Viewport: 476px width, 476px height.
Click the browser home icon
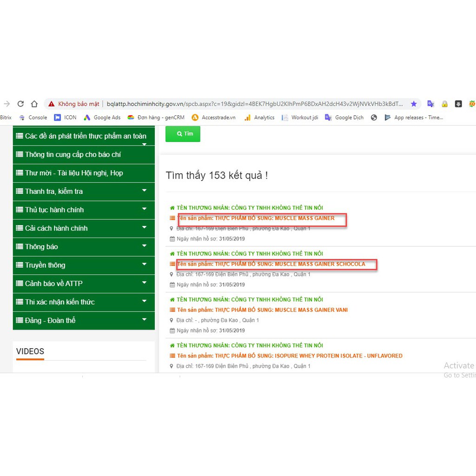pyautogui.click(x=34, y=104)
